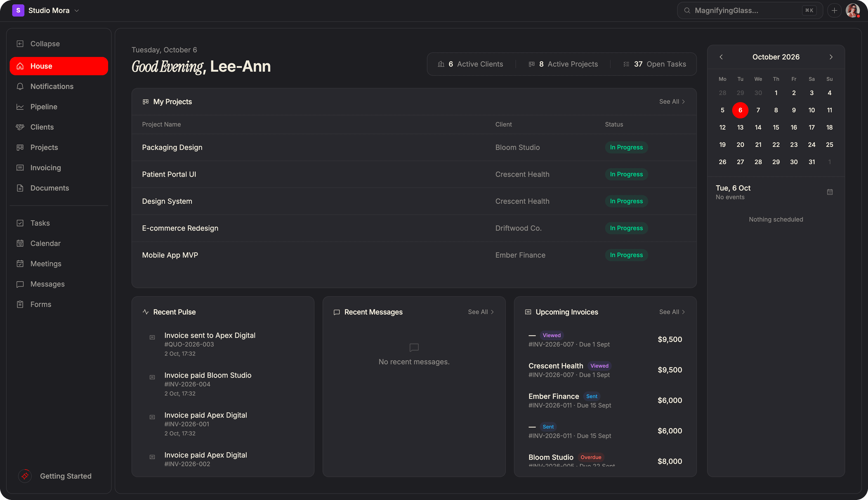
Task: Click the Status column header
Action: click(614, 124)
